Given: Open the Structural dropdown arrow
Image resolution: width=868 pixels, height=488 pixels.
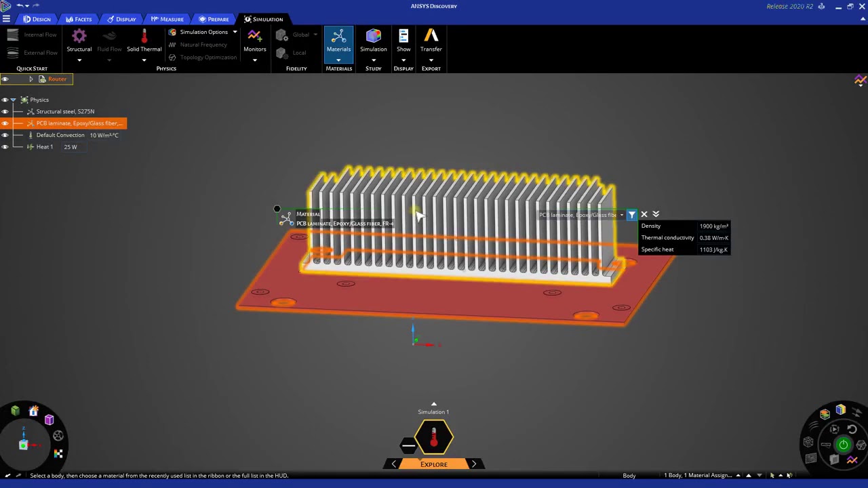Looking at the screenshot, I should [79, 60].
